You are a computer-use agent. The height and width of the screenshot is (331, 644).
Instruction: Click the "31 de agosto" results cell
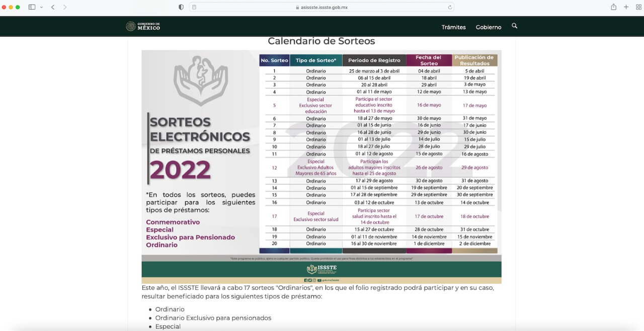(474, 181)
